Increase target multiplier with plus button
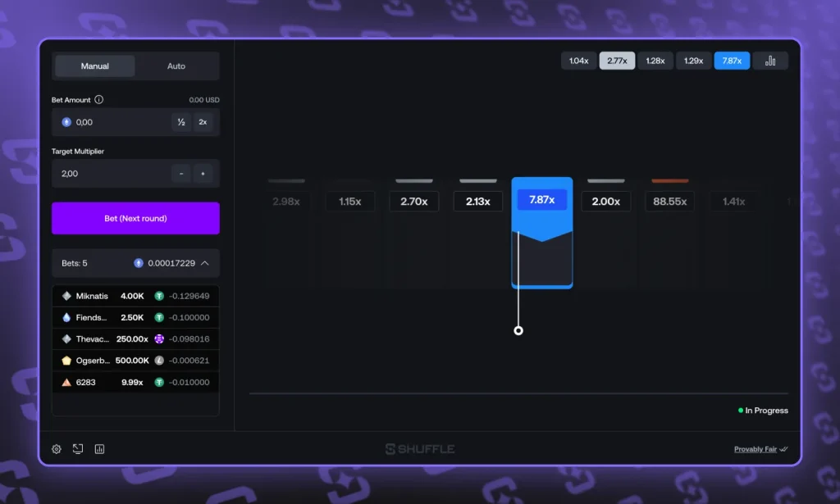The image size is (840, 504). pyautogui.click(x=203, y=174)
